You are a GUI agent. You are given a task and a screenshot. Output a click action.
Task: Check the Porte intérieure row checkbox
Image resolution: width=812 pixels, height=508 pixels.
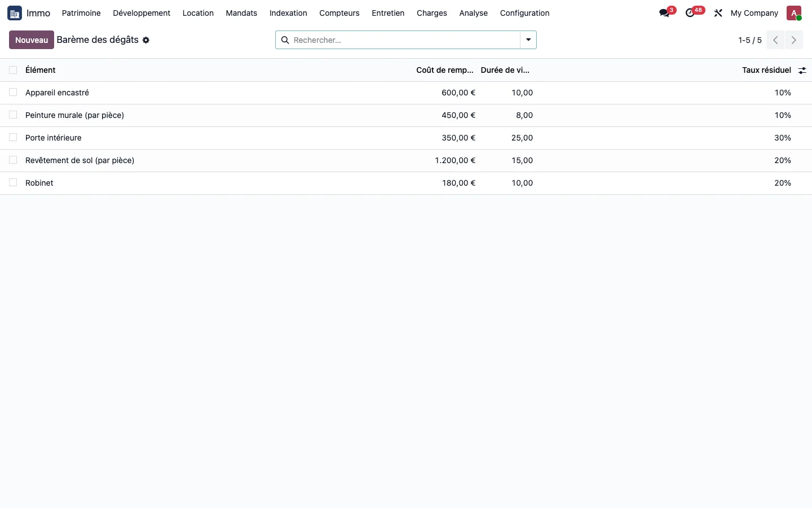pyautogui.click(x=13, y=138)
